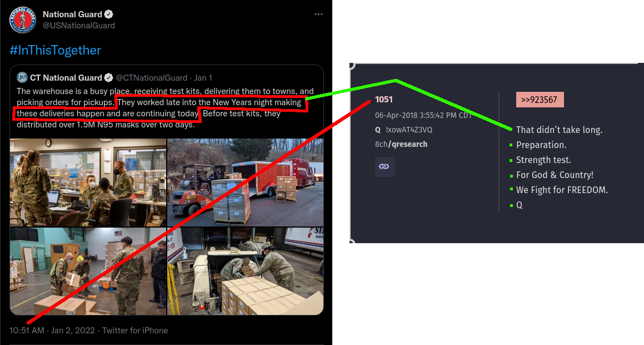Click the line 'Preparation.'
Image resolution: width=644 pixels, height=345 pixels.
coord(541,145)
